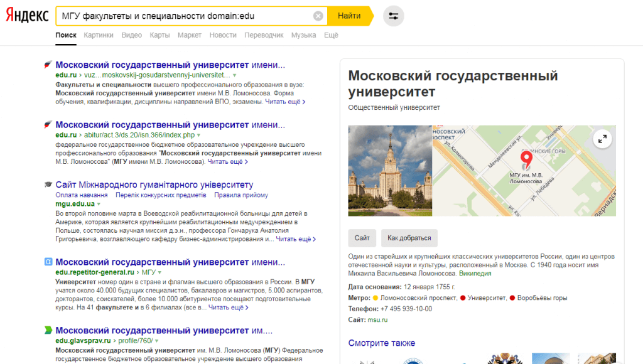Switch to the Видео tab
This screenshot has height=364, width=643.
pyautogui.click(x=132, y=35)
